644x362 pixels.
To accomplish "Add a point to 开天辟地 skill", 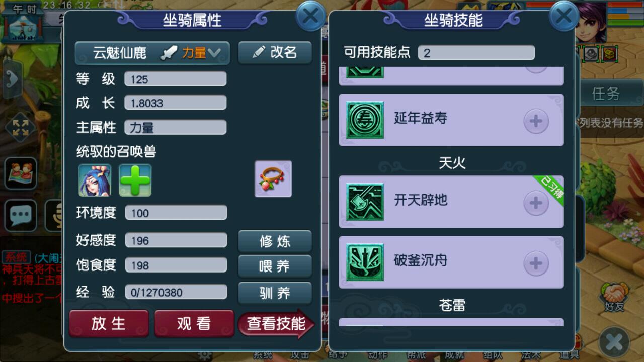I will click(x=536, y=203).
